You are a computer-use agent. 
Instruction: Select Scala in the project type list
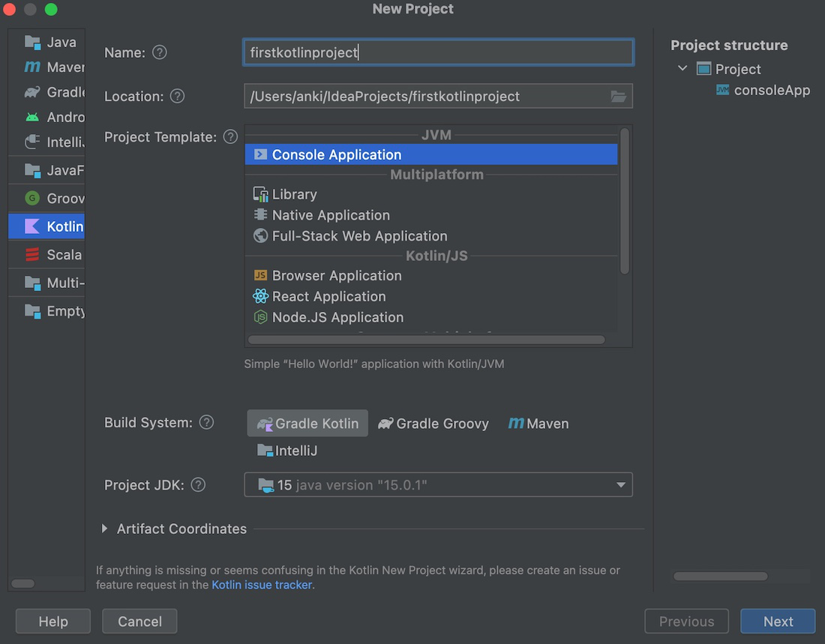[x=46, y=255]
